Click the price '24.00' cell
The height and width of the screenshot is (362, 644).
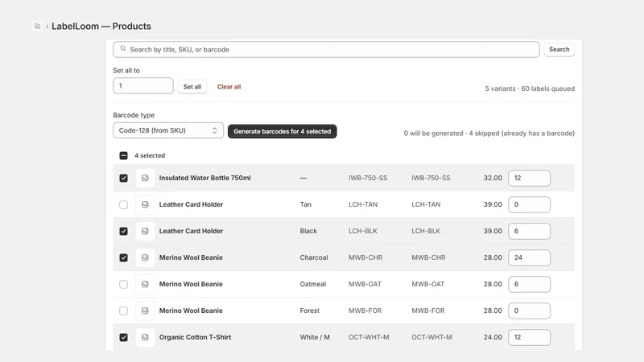493,337
